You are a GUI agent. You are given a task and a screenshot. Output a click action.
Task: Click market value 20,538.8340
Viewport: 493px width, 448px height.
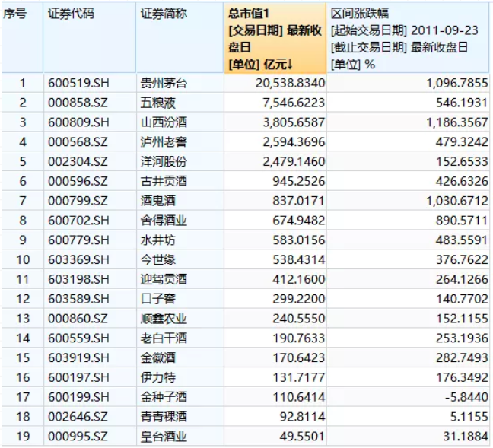[290, 84]
